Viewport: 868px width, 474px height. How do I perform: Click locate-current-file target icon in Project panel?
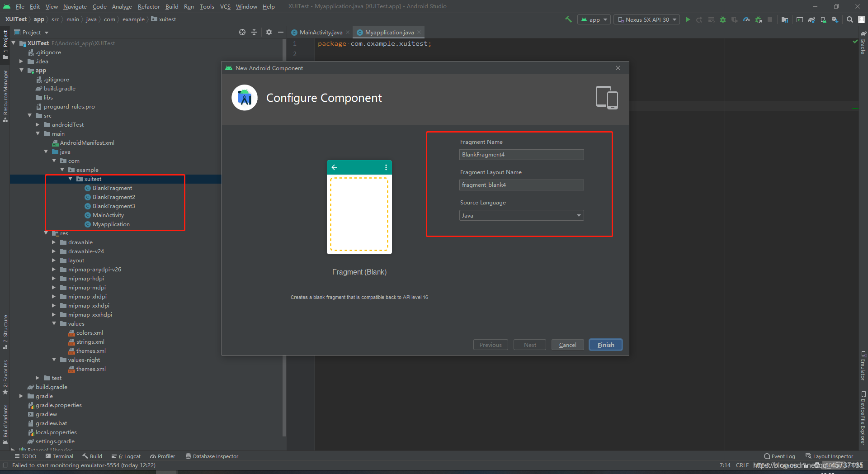coord(242,32)
